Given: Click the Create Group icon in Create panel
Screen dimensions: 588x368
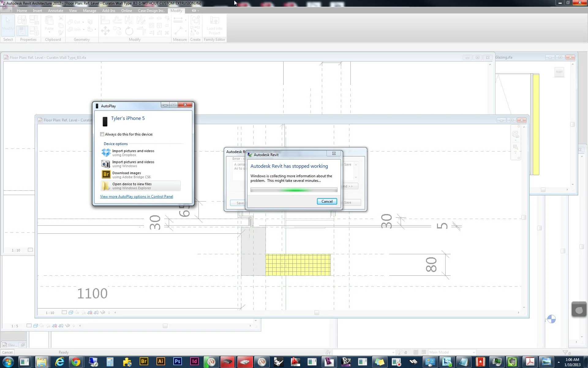Looking at the screenshot, I should [195, 20].
